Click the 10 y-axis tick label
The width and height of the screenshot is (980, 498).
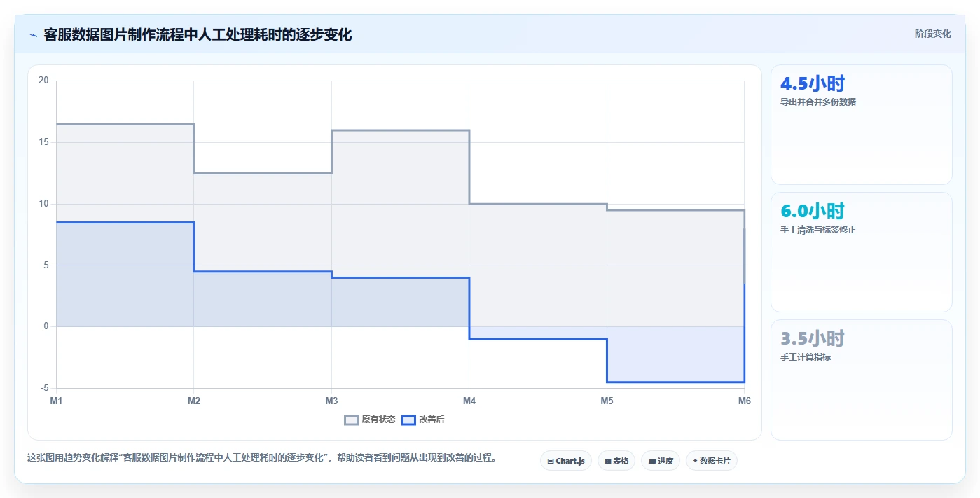(43, 204)
